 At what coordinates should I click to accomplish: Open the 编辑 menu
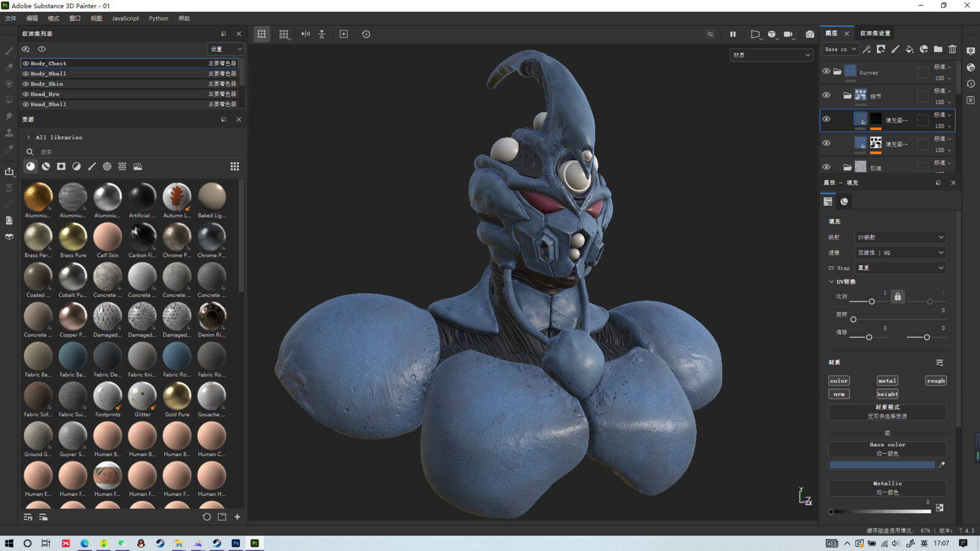click(x=32, y=18)
